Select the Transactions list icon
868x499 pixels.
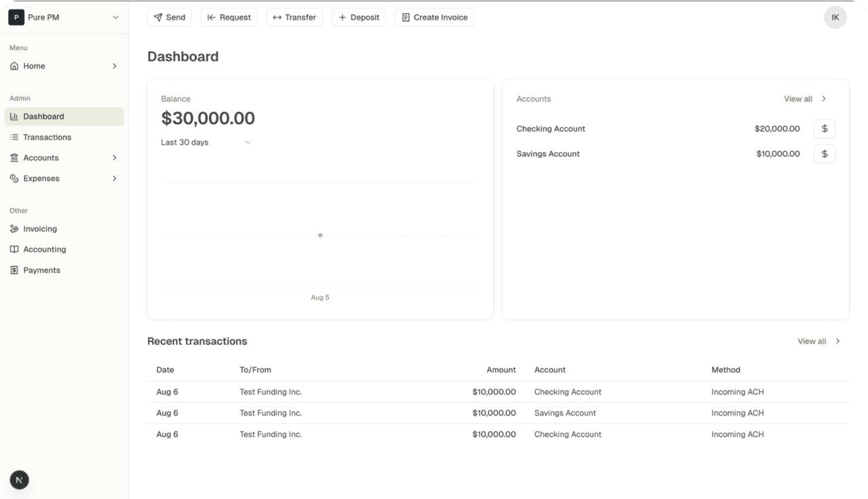[14, 137]
